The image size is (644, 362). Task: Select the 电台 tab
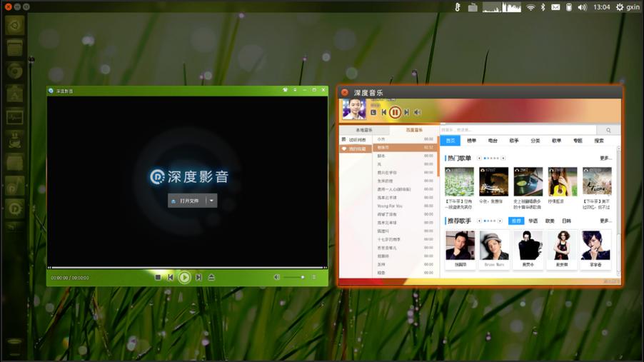pyautogui.click(x=493, y=141)
